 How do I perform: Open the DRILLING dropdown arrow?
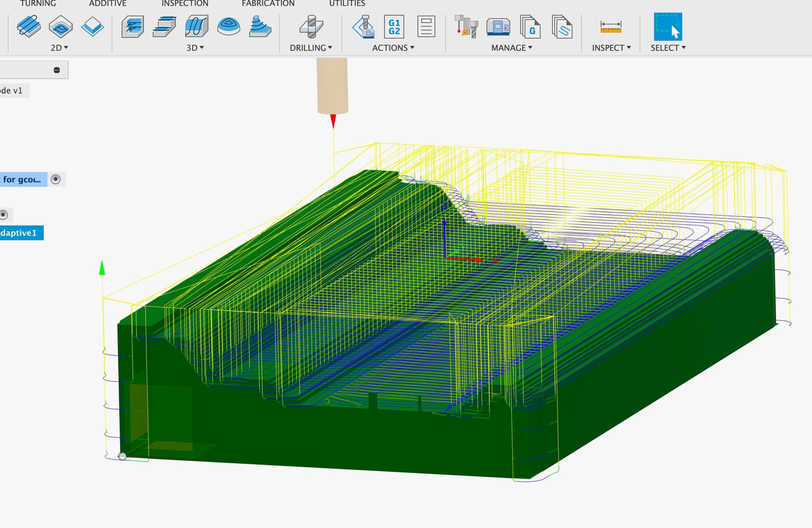coord(330,47)
